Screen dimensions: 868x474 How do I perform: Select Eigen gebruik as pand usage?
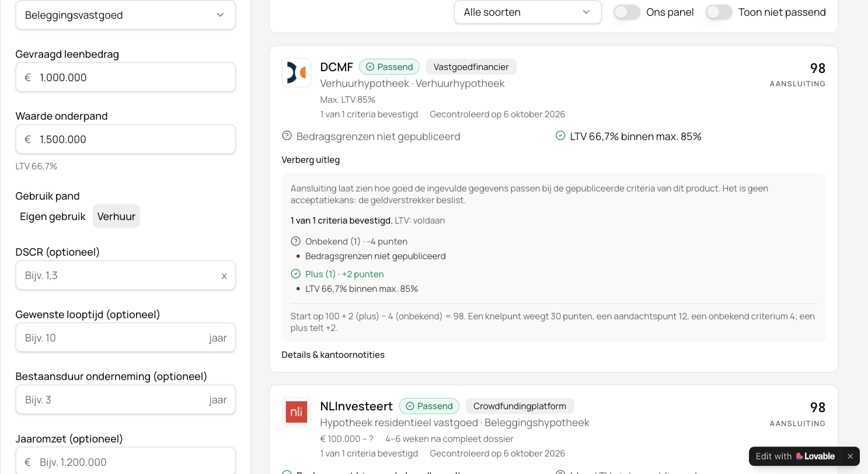click(53, 216)
